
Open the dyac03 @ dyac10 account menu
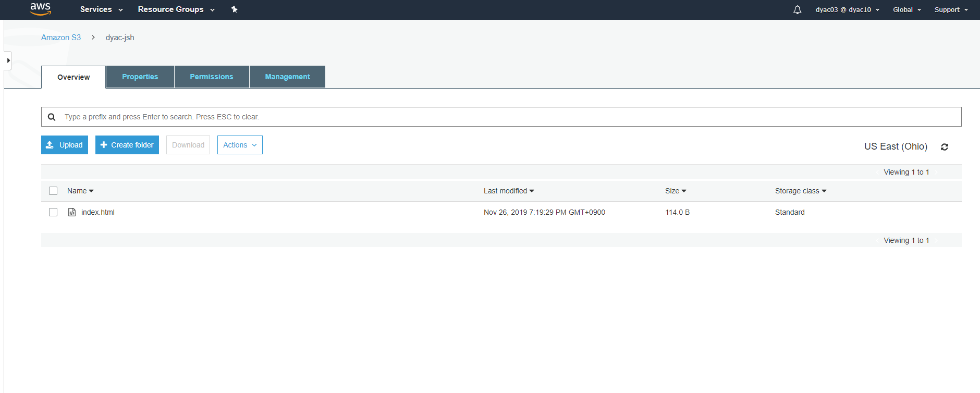(x=847, y=9)
